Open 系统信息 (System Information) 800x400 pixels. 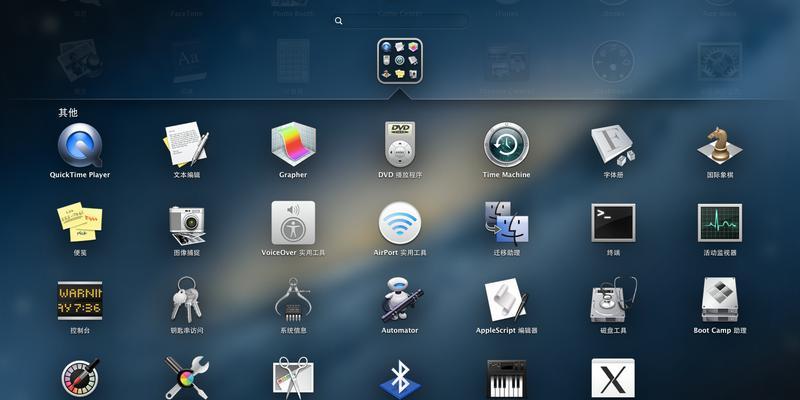click(x=293, y=299)
